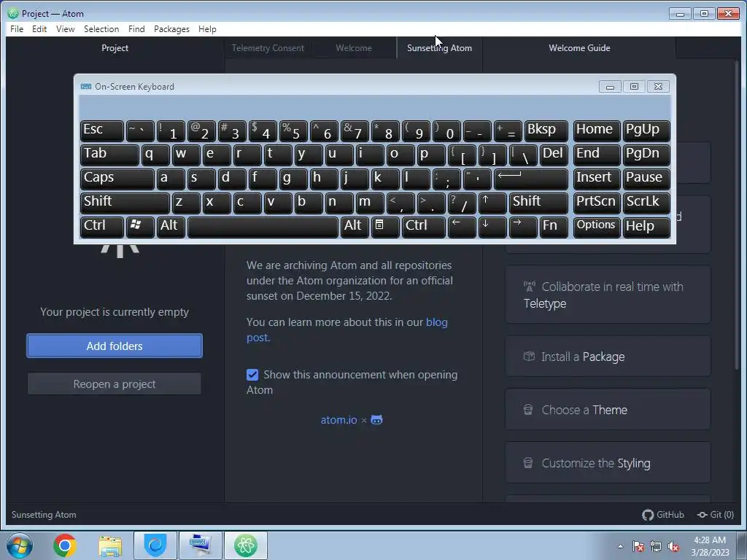Expand the Choose a Theme section

pyautogui.click(x=608, y=410)
